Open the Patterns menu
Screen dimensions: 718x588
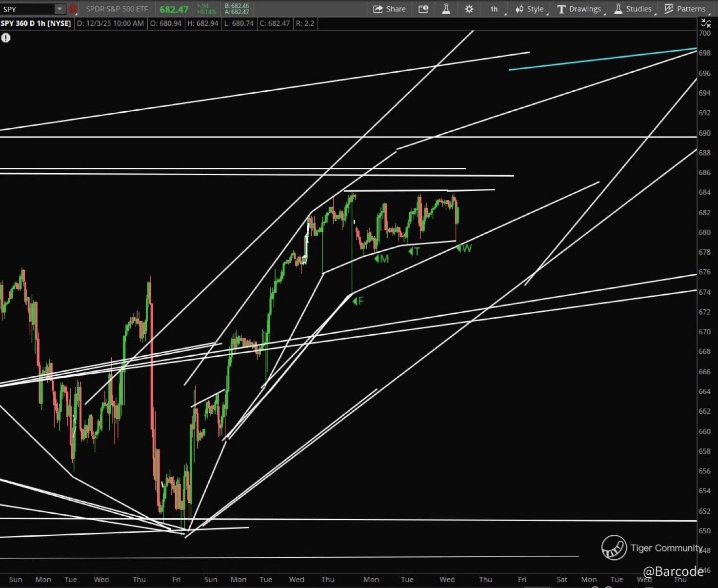685,9
